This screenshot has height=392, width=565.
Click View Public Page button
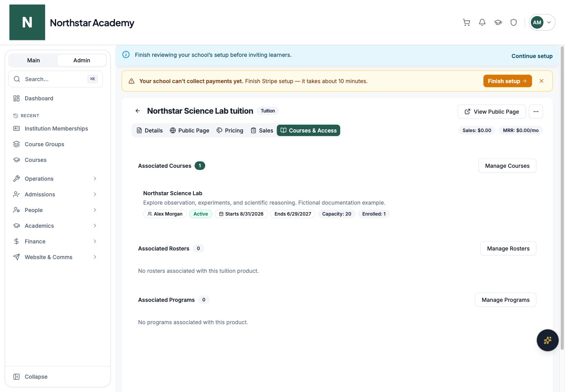(492, 112)
